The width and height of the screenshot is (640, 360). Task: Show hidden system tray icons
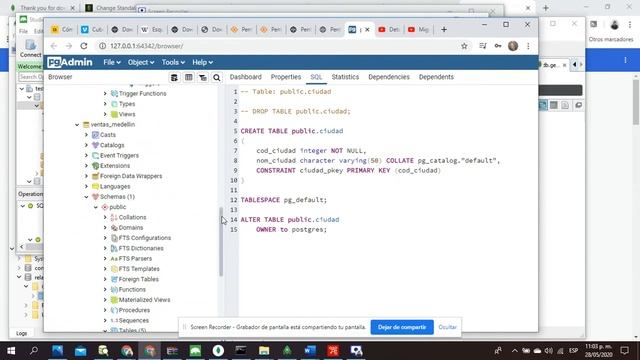[514, 351]
